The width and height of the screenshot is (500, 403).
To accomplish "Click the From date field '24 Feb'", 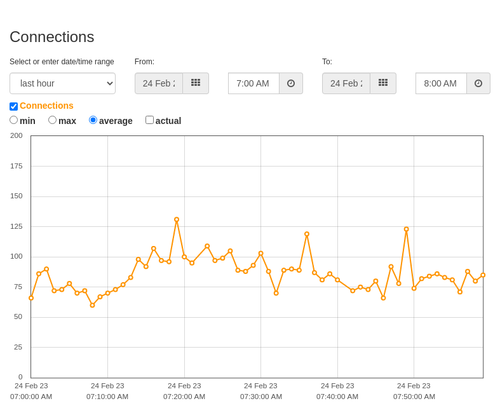I will pyautogui.click(x=159, y=83).
